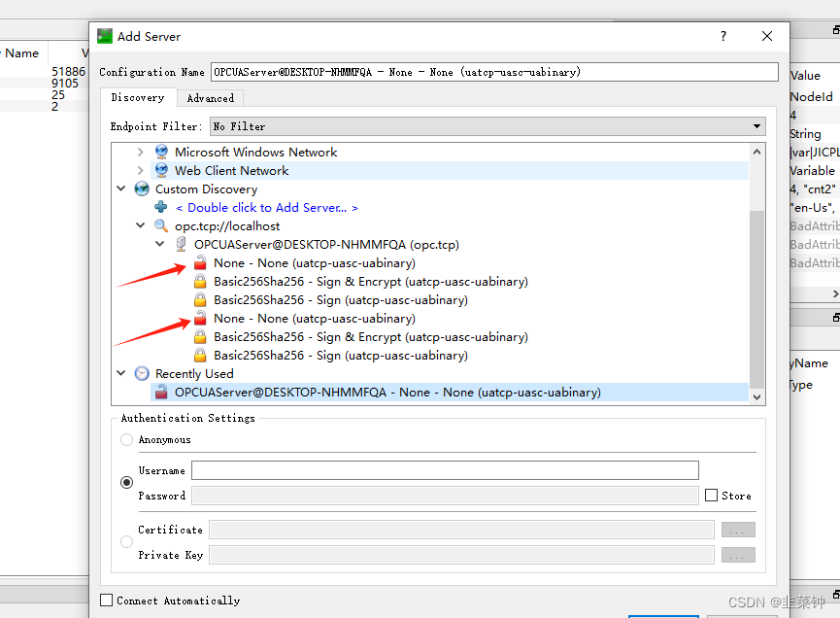Click the Private Key browse button
This screenshot has width=840, height=618.
tap(738, 555)
